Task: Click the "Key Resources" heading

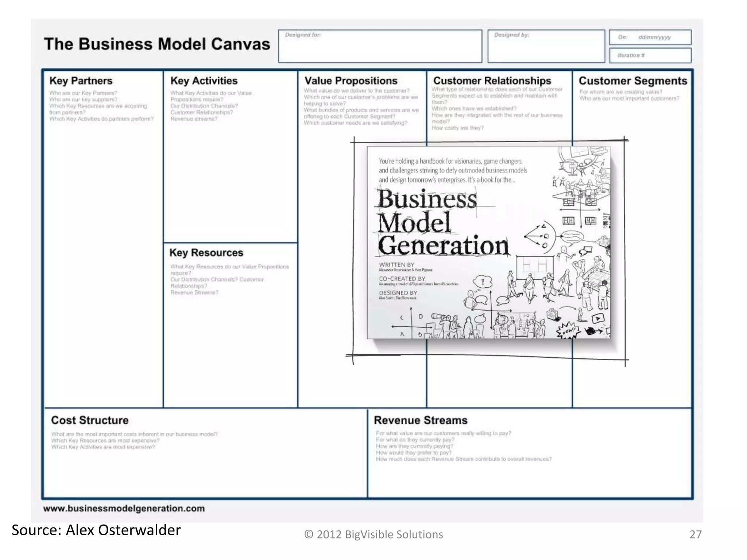Action: click(206, 253)
